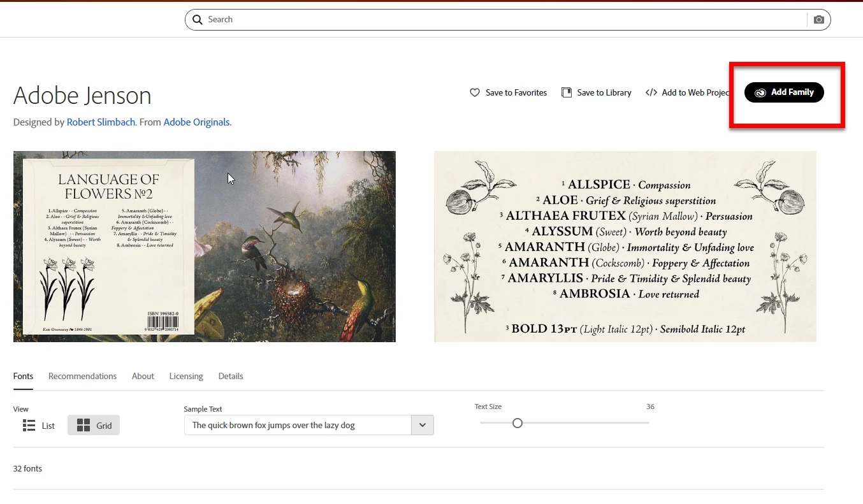Screen dimensions: 863x504
Task: Click the 32 fonts count text
Action: click(x=27, y=468)
